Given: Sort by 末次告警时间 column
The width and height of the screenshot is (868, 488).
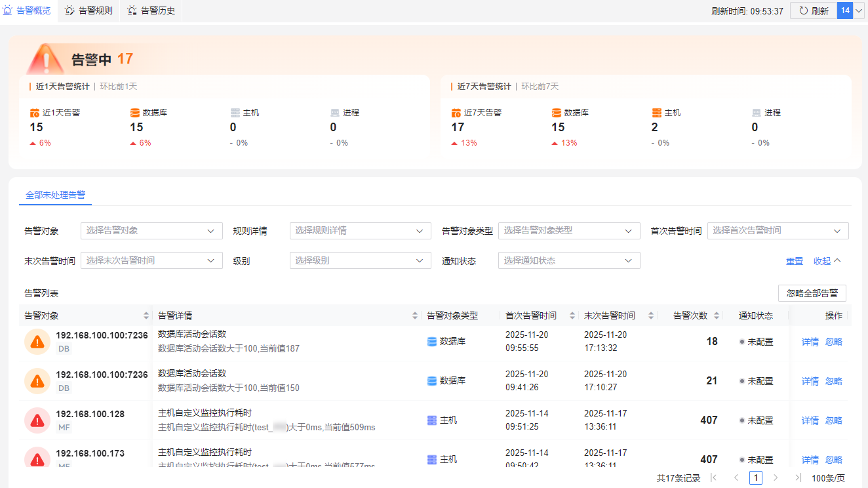Looking at the screenshot, I should [x=651, y=315].
